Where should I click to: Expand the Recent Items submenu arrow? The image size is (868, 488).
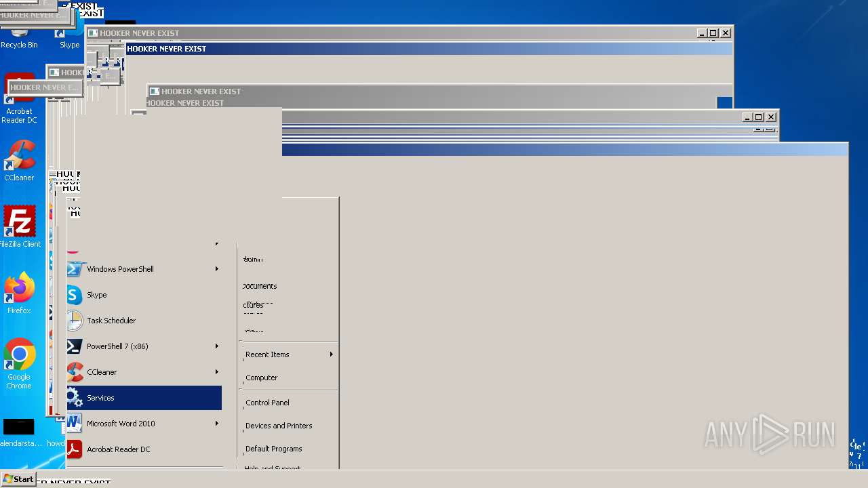[x=332, y=354]
